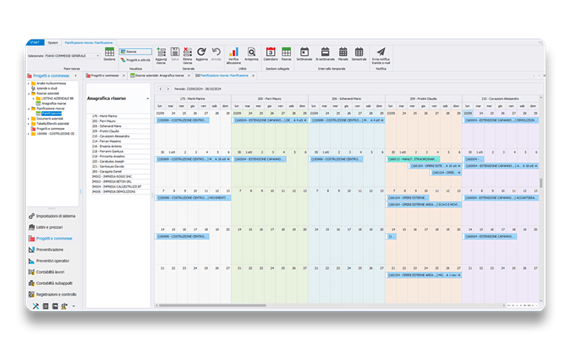Toggle the Risorse view option
Image resolution: width=576 pixels, height=362 pixels.
pos(135,52)
